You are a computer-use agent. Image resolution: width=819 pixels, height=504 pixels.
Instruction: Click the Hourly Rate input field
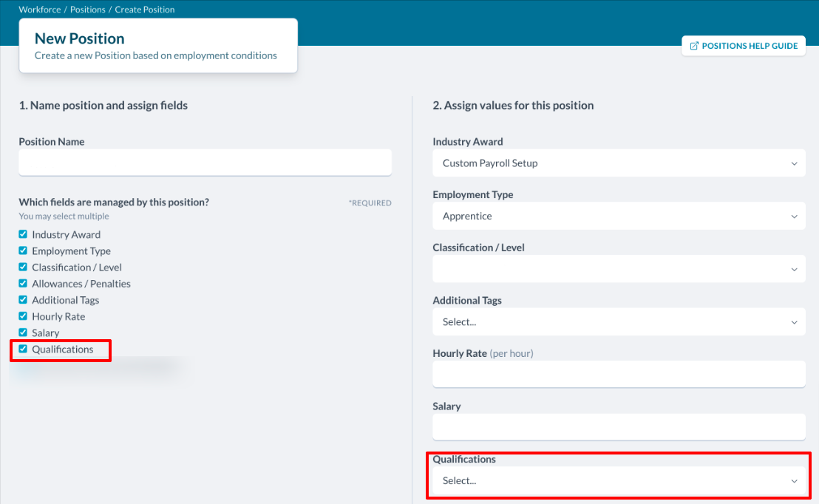[619, 374]
